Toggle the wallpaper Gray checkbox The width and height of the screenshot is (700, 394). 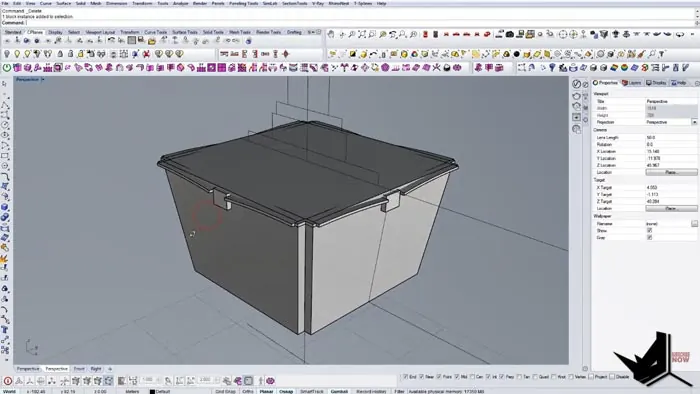click(649, 238)
